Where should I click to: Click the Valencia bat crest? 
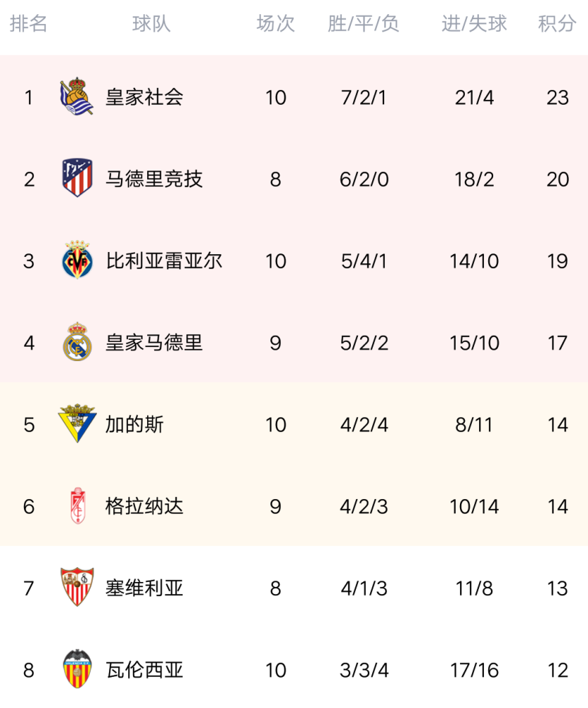click(x=77, y=669)
